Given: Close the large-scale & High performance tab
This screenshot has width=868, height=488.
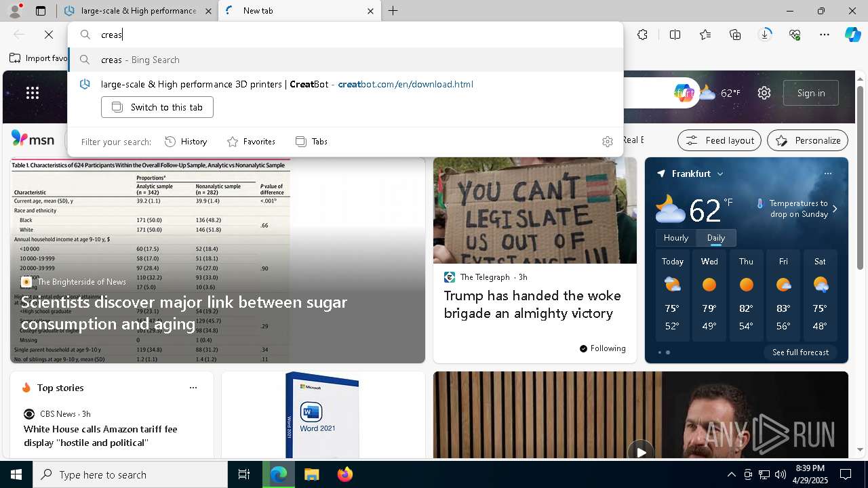Looking at the screenshot, I should (209, 11).
